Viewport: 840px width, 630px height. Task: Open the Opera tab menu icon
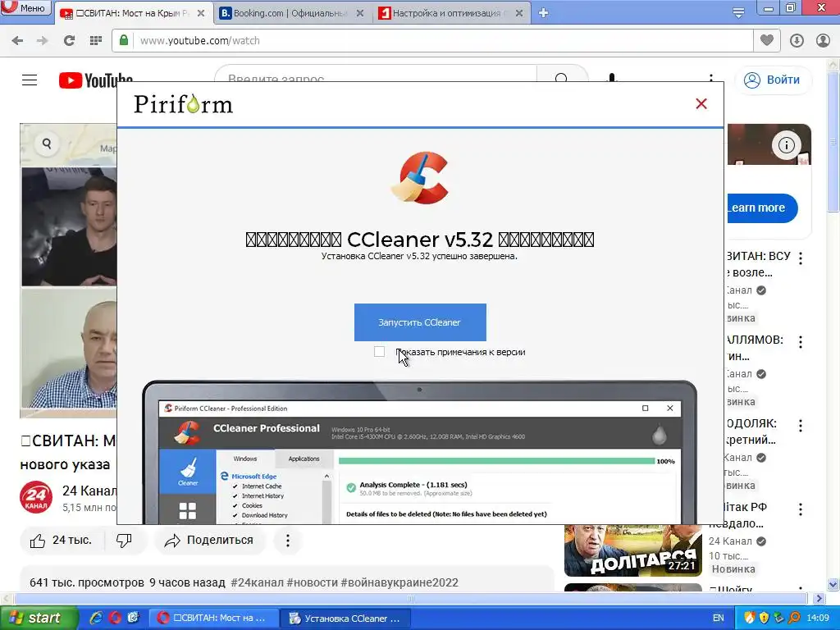[738, 13]
